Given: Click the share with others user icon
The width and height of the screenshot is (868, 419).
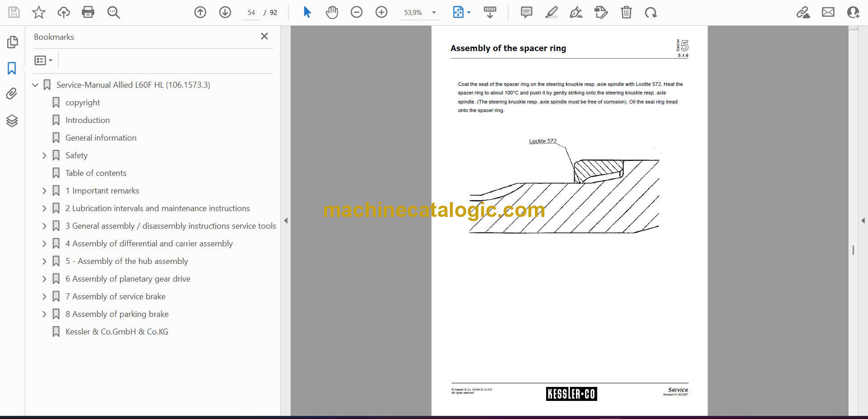Looking at the screenshot, I should [x=853, y=12].
